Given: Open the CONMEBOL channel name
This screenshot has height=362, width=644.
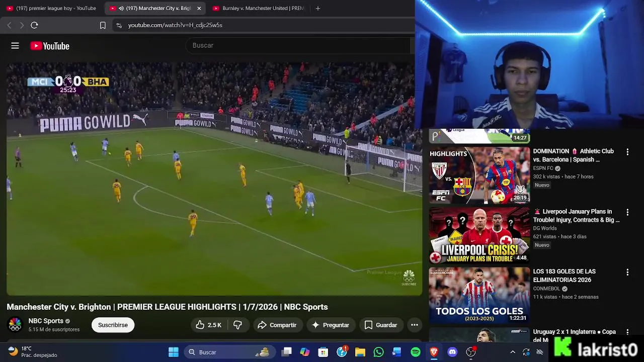Looking at the screenshot, I should [x=546, y=289].
